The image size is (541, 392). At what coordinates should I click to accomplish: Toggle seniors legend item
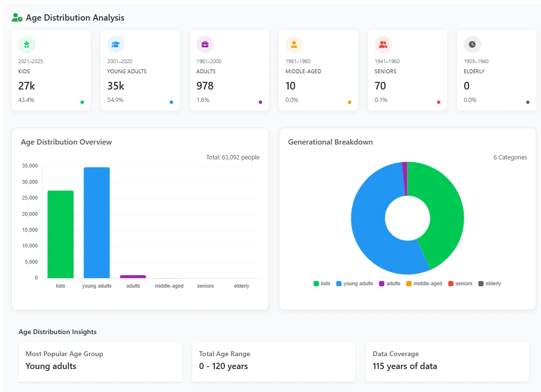coord(460,284)
